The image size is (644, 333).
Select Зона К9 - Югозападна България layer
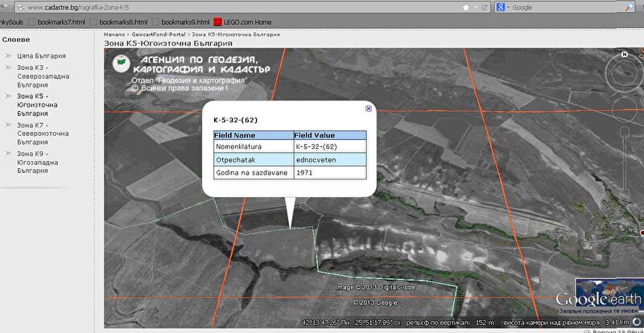[x=37, y=162]
